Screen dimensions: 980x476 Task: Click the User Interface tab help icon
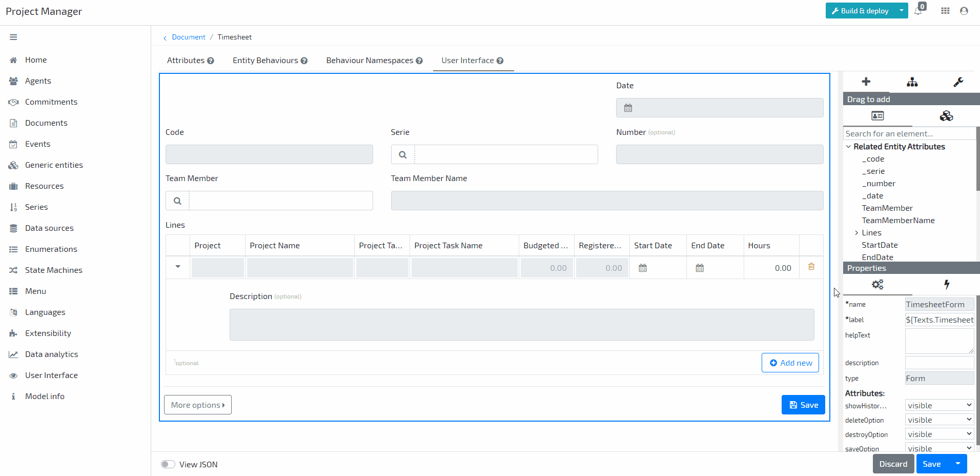click(500, 61)
